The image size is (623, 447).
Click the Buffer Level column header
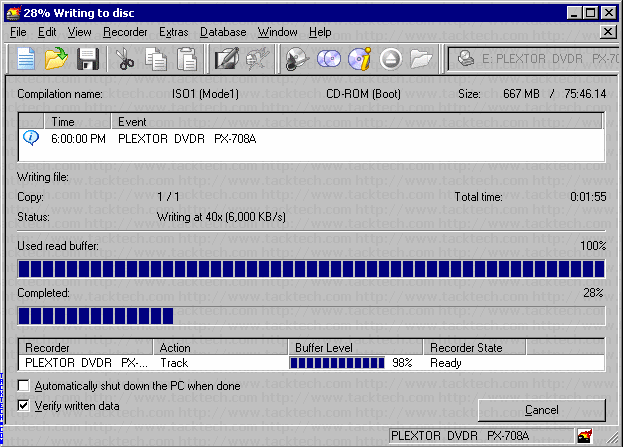pyautogui.click(x=356, y=348)
